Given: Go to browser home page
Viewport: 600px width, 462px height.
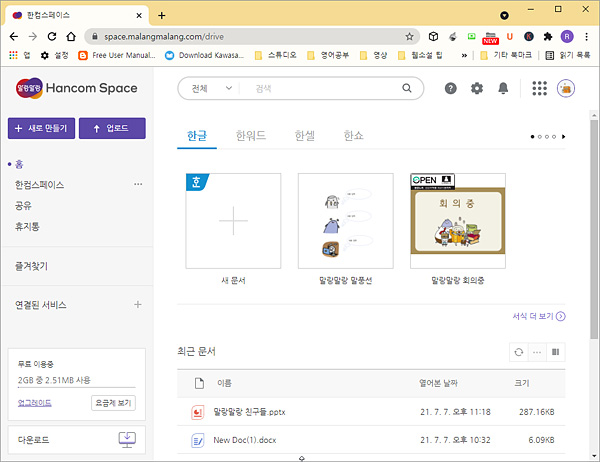Looking at the screenshot, I should click(x=71, y=36).
